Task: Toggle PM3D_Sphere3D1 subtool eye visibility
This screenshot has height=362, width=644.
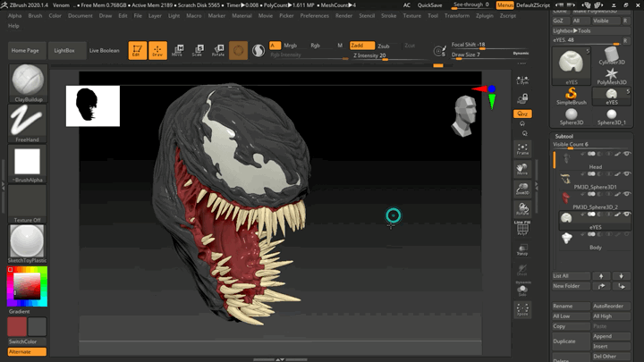Action: 626,174
